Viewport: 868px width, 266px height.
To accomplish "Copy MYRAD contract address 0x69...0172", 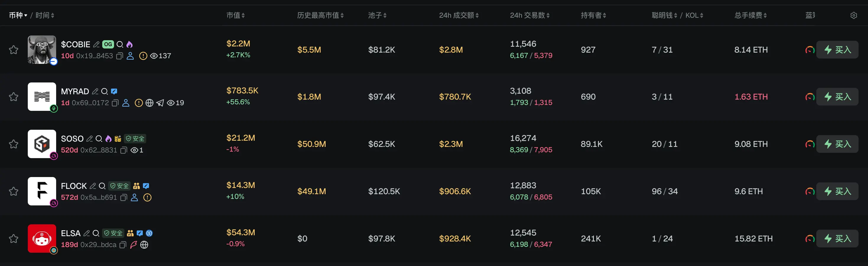I will click(x=115, y=103).
